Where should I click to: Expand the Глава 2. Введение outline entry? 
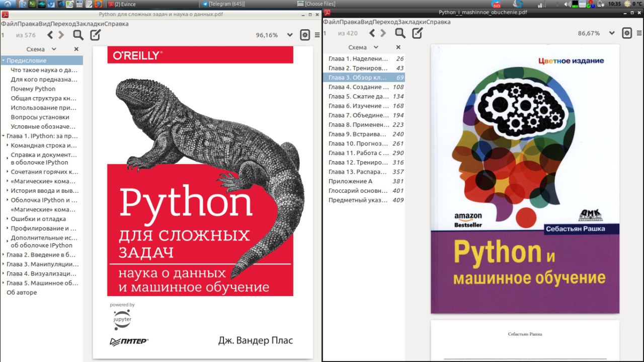point(3,255)
